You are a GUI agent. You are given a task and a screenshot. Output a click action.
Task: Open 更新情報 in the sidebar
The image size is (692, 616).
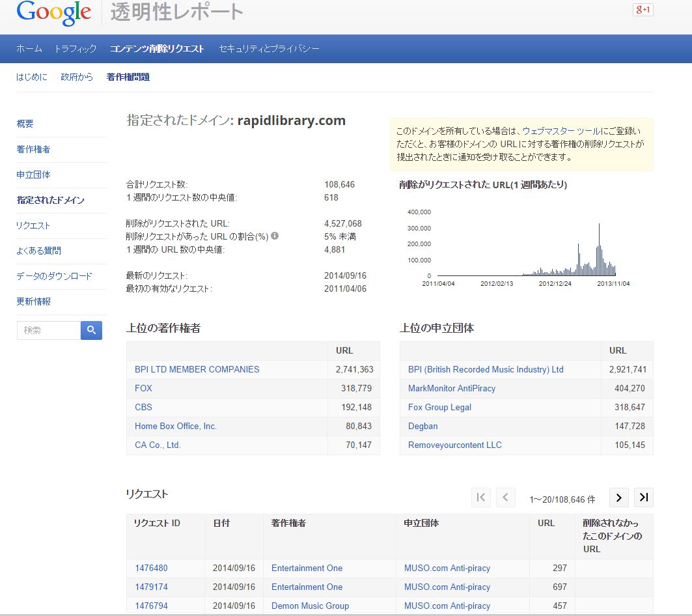34,301
